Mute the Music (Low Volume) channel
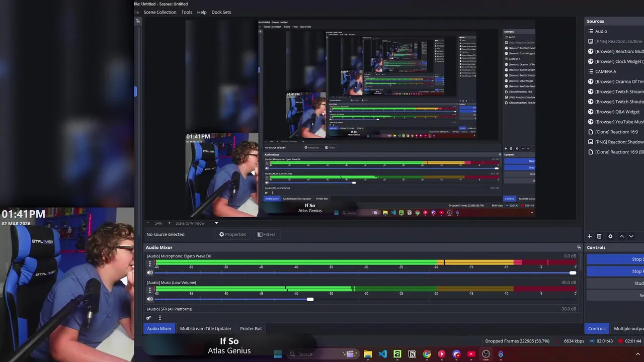The height and width of the screenshot is (362, 644). (x=150, y=299)
